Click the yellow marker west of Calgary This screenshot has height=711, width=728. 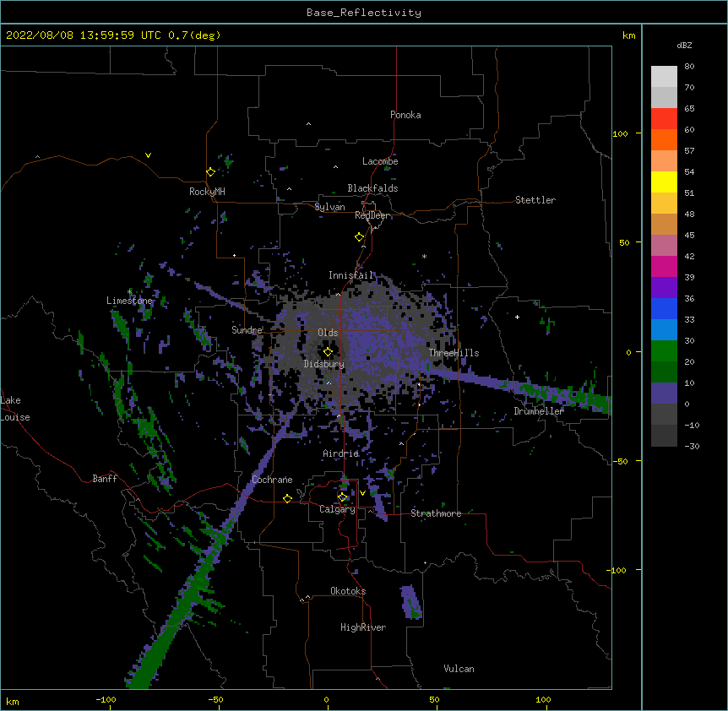(287, 498)
